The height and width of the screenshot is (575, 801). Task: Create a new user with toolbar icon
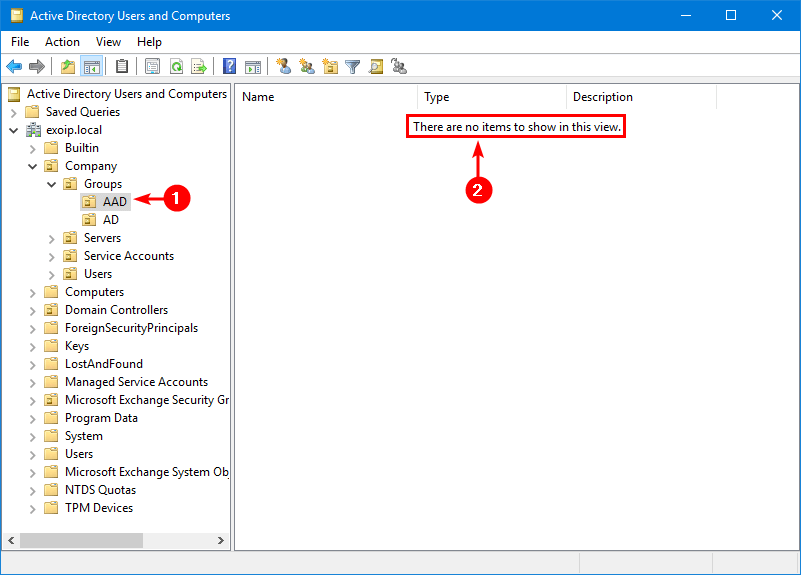point(284,66)
